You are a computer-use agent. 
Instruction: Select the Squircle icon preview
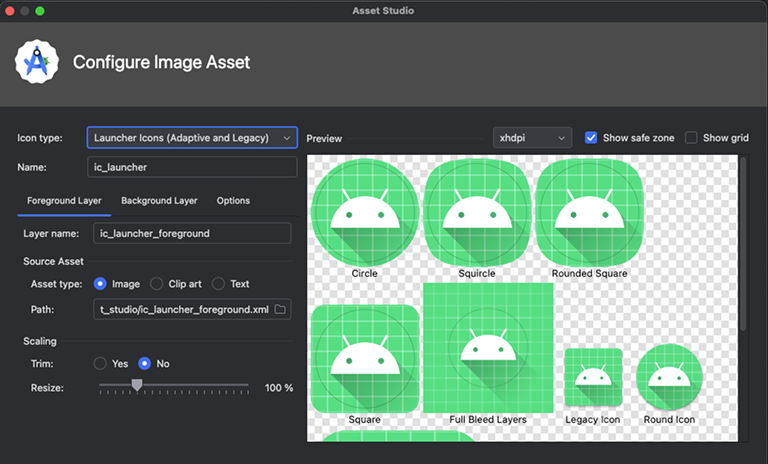click(477, 212)
